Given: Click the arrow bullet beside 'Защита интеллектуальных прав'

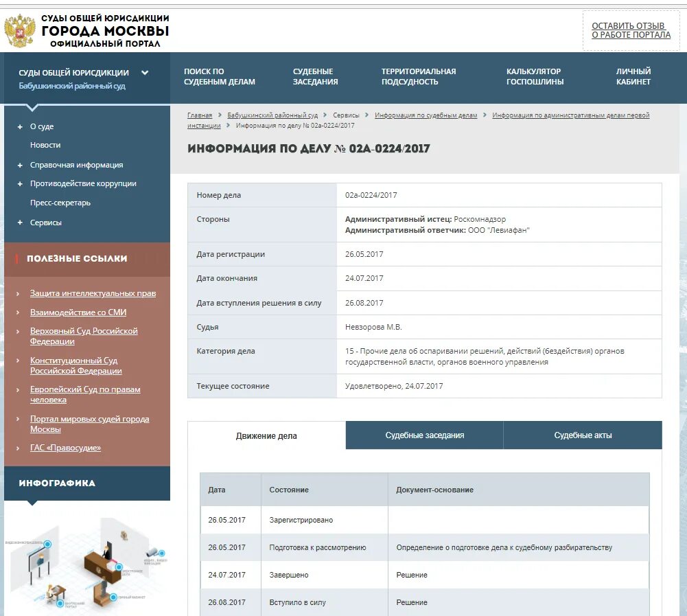Looking at the screenshot, I should [18, 294].
